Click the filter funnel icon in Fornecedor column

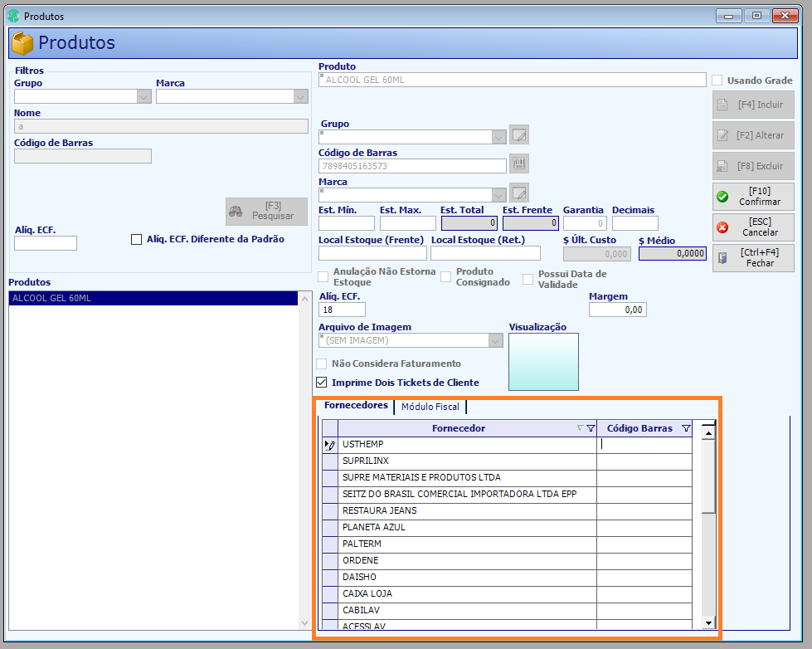point(591,428)
